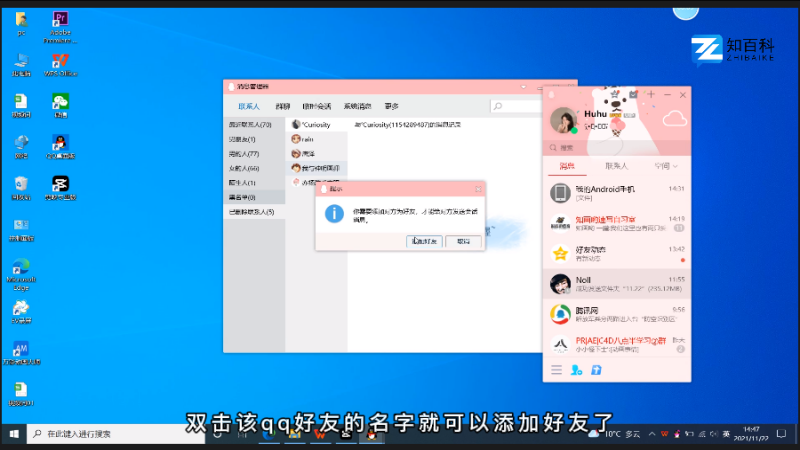This screenshot has width=800, height=450.
Task: Open the 剪映 CapCut desktop icon
Action: click(x=60, y=188)
